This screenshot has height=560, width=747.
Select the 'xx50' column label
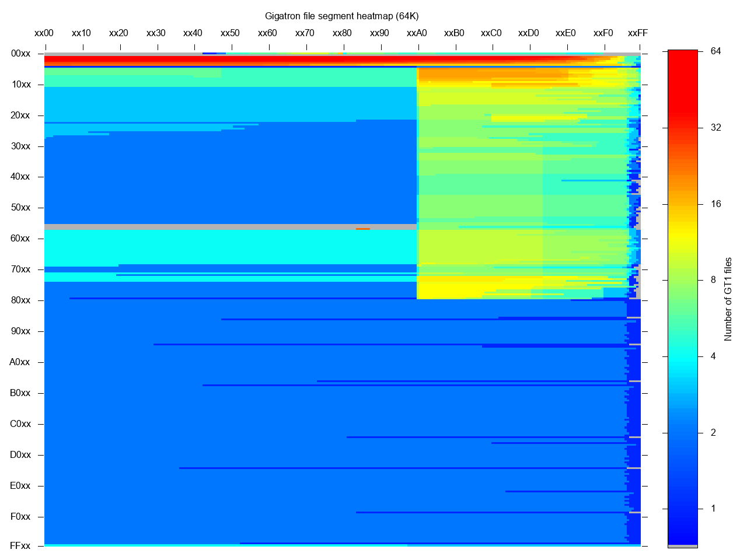(230, 33)
